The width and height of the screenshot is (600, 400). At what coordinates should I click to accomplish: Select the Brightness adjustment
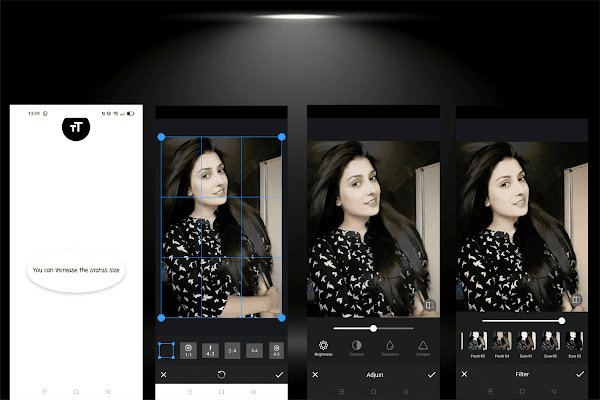tap(323, 348)
